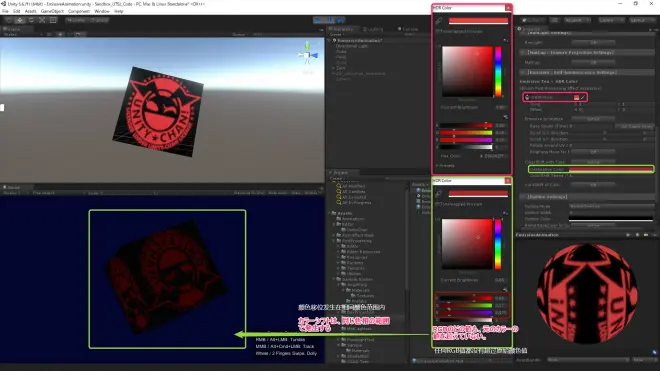The height and width of the screenshot is (371, 660).
Task: Select the Assets folder in Project panel
Action: 345,213
